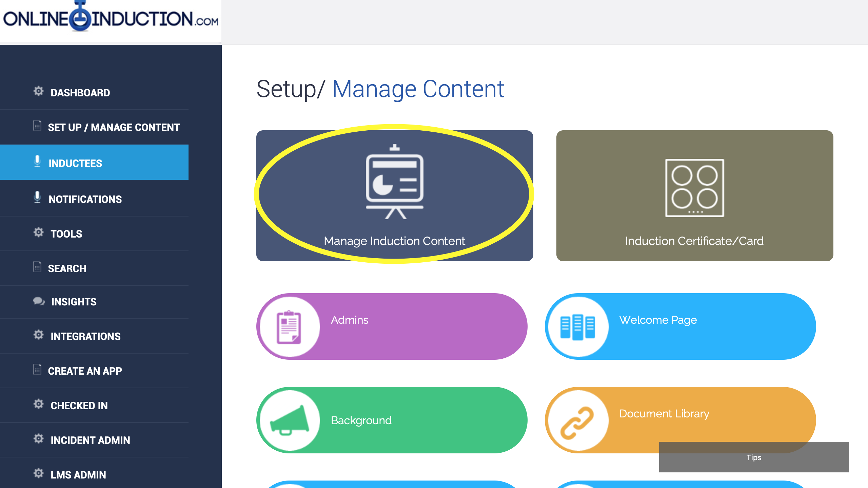The image size is (868, 488).
Task: Open LMS Admin
Action: coord(94,473)
